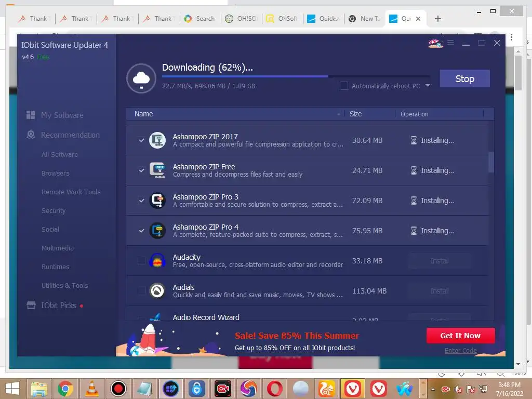Show hidden system tray icons
This screenshot has height=399, width=532.
tap(433, 389)
